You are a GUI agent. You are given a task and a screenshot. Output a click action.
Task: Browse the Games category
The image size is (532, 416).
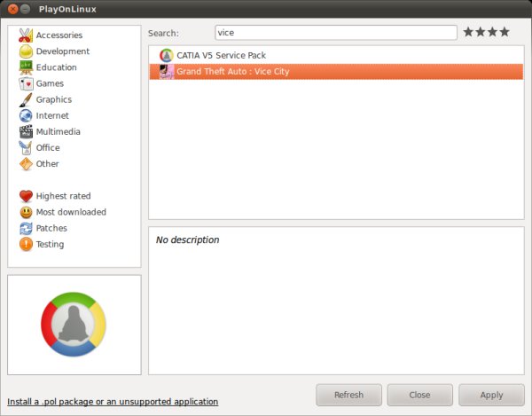[50, 83]
